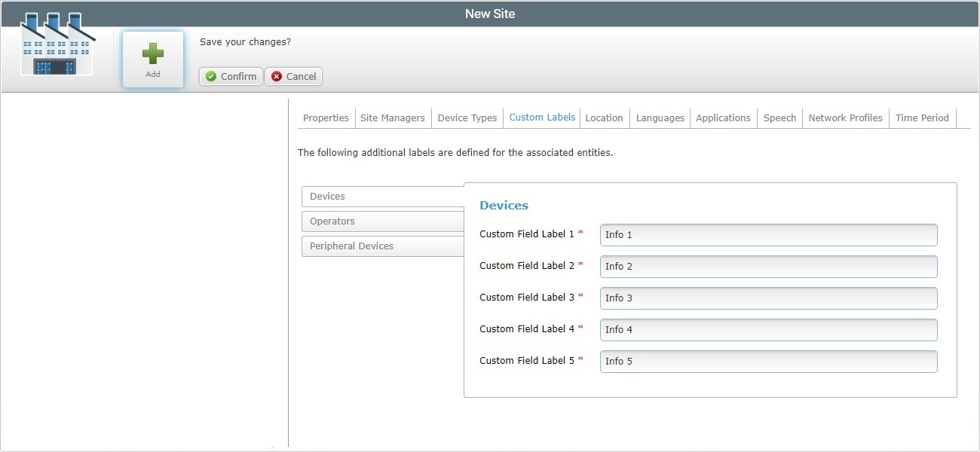Viewport: 980px width, 452px height.
Task: Click the green Add plus icon
Action: [x=152, y=53]
